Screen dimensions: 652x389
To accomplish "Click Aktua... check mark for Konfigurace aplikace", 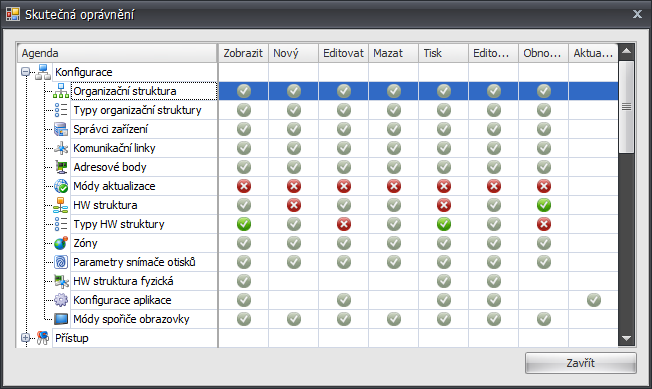I will pos(594,300).
